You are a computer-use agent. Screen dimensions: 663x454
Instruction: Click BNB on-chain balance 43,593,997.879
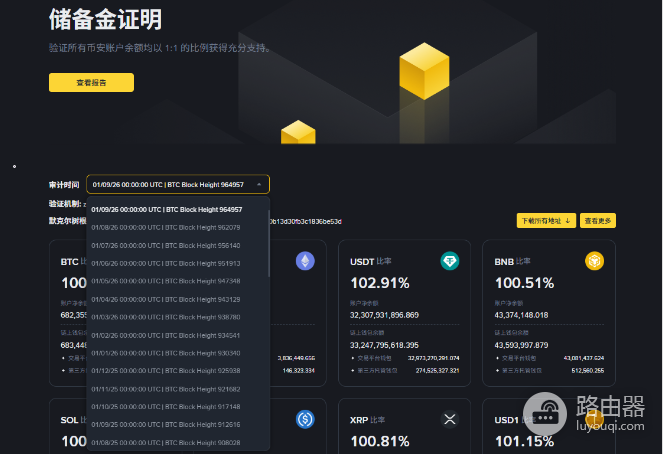click(521, 345)
